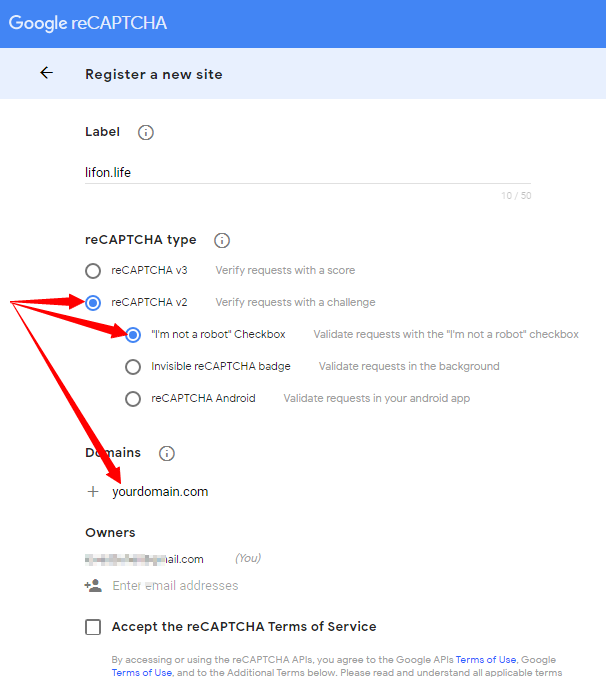Select the reCAPTCHA v3 radio button
This screenshot has width=606, height=677.
pyautogui.click(x=93, y=271)
